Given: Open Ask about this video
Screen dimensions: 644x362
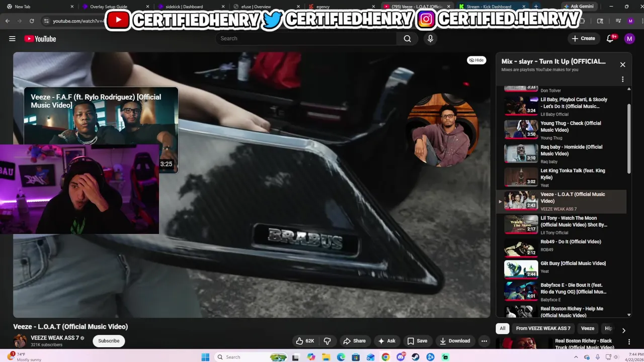Looking at the screenshot, I should click(386, 341).
